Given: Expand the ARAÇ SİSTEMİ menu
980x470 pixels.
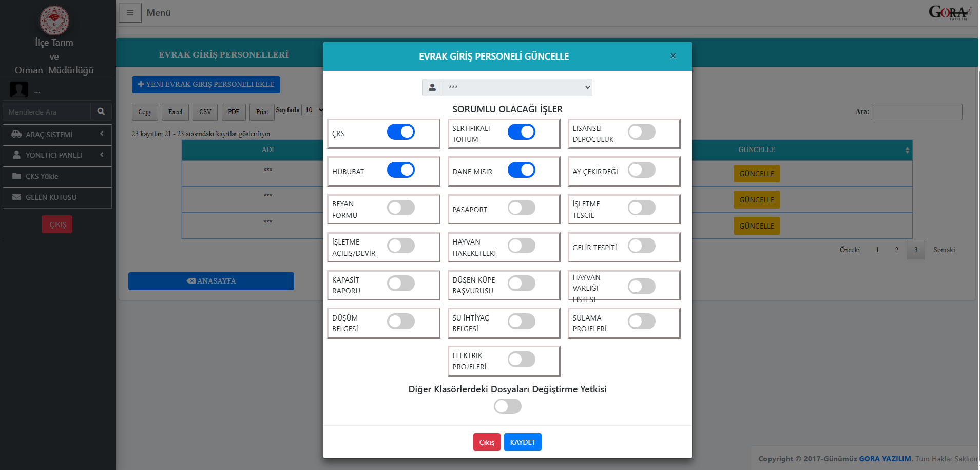Looking at the screenshot, I should (x=57, y=135).
